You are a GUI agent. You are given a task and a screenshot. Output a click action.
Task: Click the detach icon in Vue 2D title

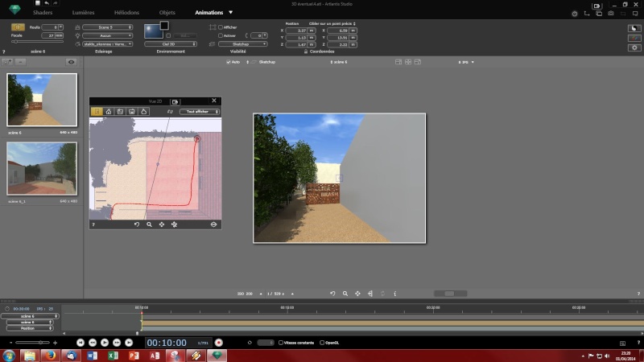[x=175, y=102]
